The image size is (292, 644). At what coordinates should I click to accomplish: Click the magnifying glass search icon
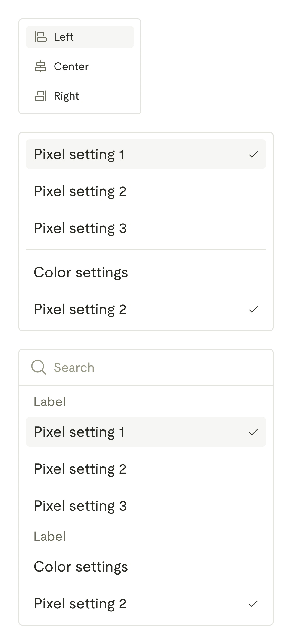pos(39,367)
